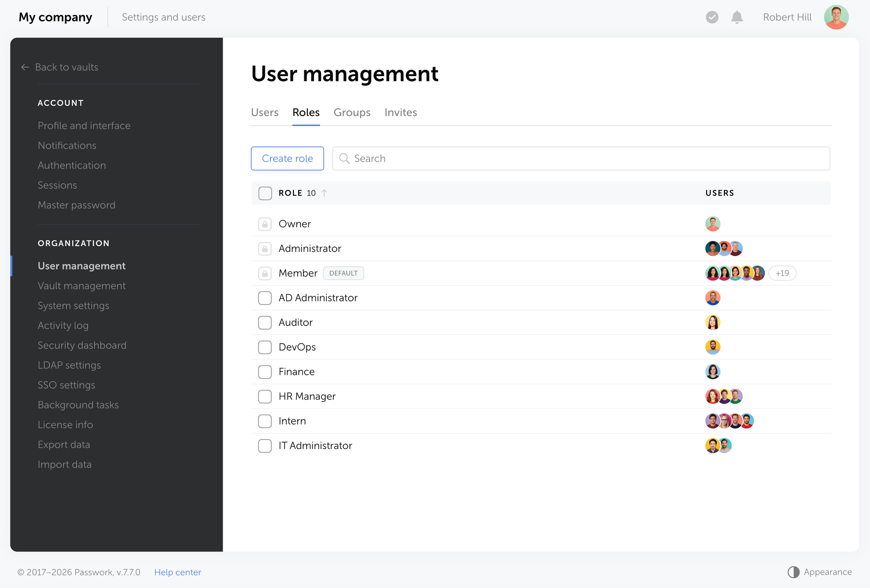This screenshot has height=588, width=870.
Task: Click the Member role's user avatars
Action: tap(735, 273)
